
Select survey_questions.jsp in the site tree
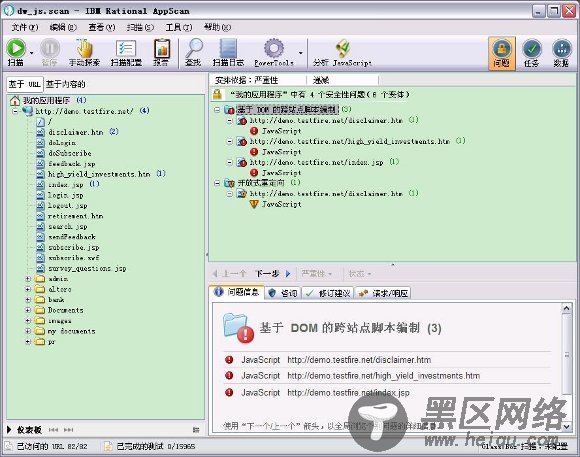coord(87,268)
